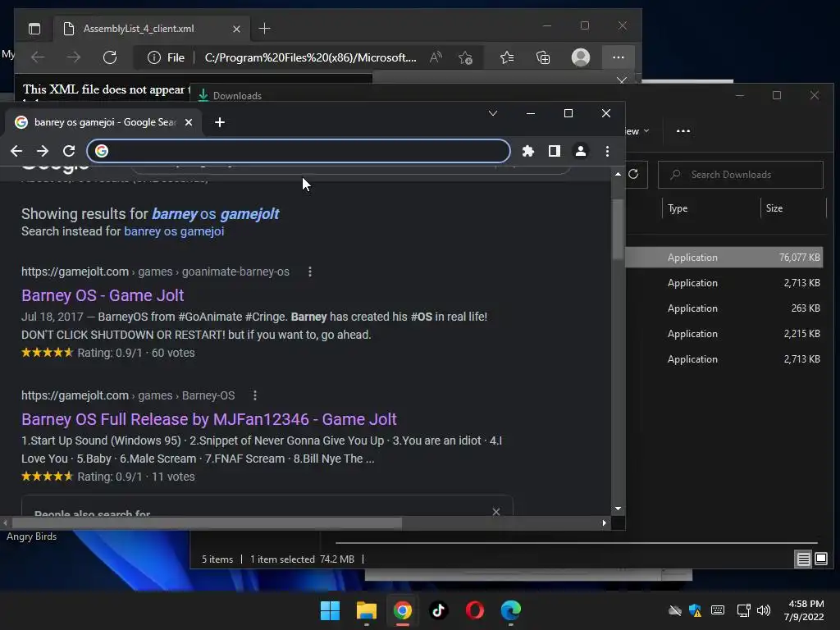The height and width of the screenshot is (630, 840).
Task: Select the 76,077 KB Application row
Action: click(x=724, y=257)
